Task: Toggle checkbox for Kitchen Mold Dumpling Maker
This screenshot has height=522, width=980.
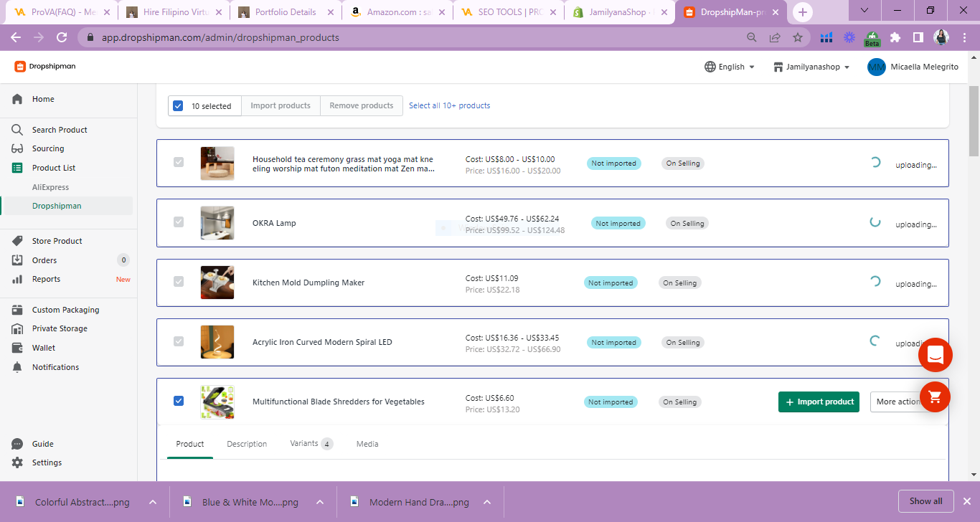Action: pos(179,282)
